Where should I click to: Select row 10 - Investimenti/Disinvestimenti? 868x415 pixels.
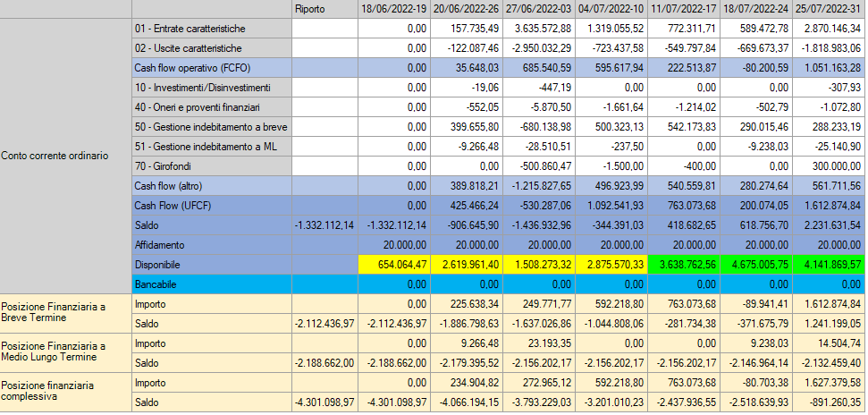[212, 88]
